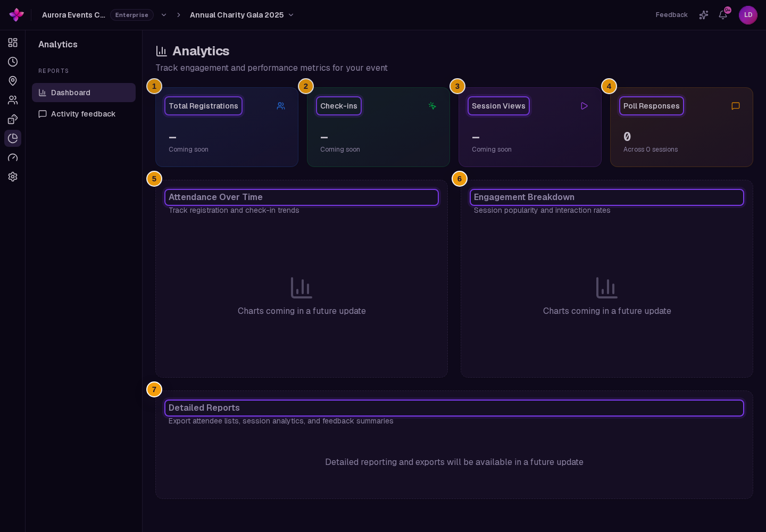
Task: Open the gauge speedometer icon in left rail
Action: [13, 157]
